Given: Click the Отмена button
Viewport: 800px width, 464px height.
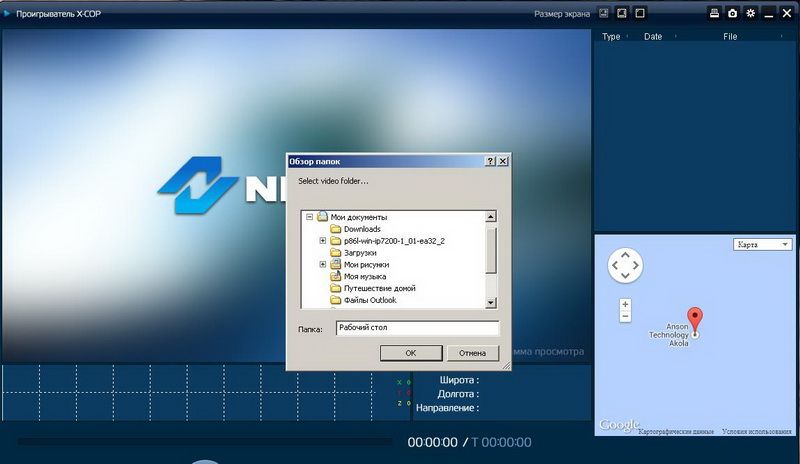Looking at the screenshot, I should point(472,353).
